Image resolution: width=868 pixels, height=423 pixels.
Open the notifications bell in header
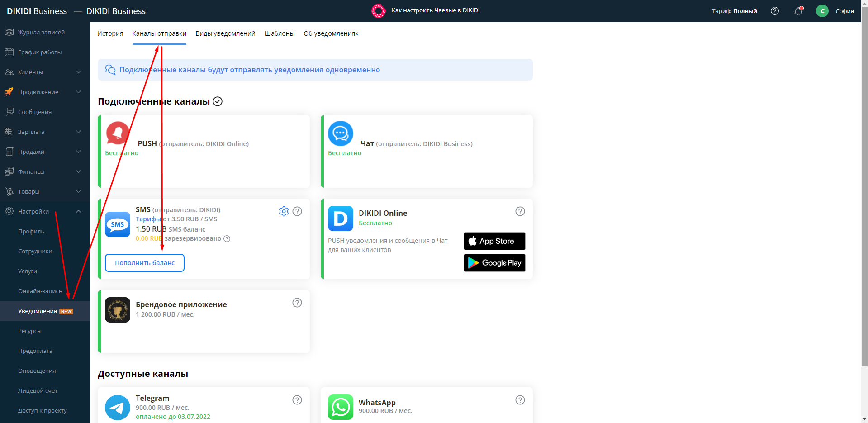pyautogui.click(x=798, y=11)
